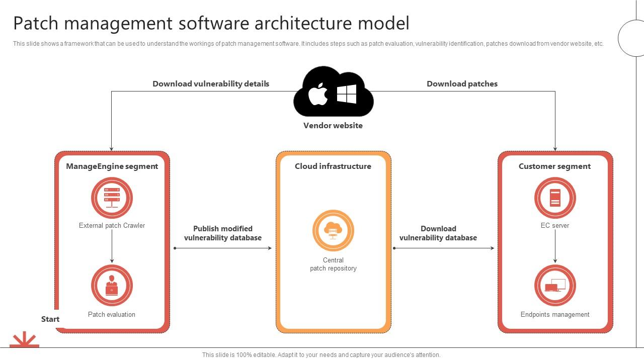The image size is (644, 362).
Task: Select the EC server icon
Action: click(555, 198)
